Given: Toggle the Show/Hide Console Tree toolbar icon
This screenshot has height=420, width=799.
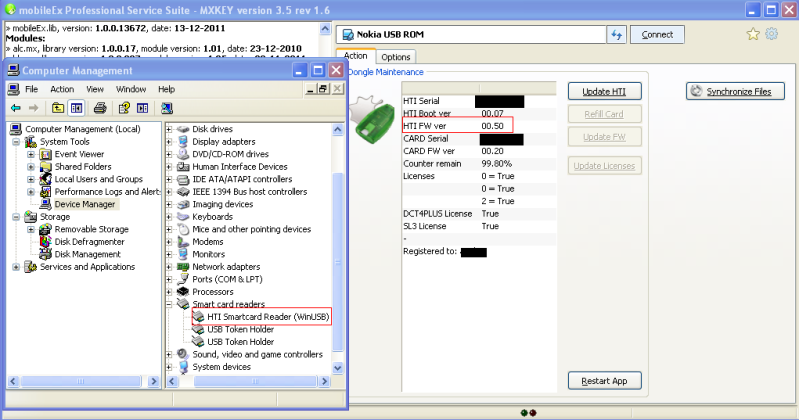Looking at the screenshot, I should point(76,108).
